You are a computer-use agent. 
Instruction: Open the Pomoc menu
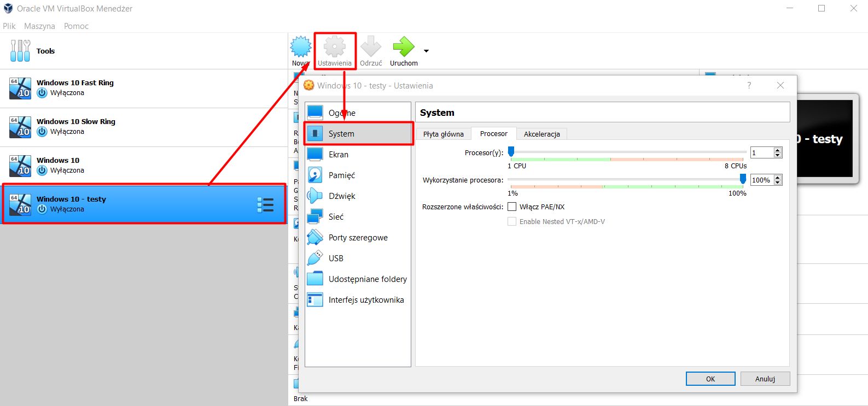[x=76, y=26]
